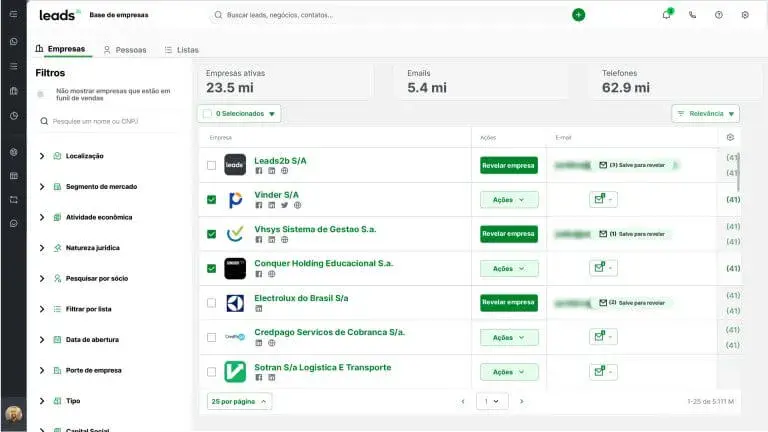Viewport: 768px width, 432px height.
Task: Switch to the Listas tab
Action: tap(182, 50)
